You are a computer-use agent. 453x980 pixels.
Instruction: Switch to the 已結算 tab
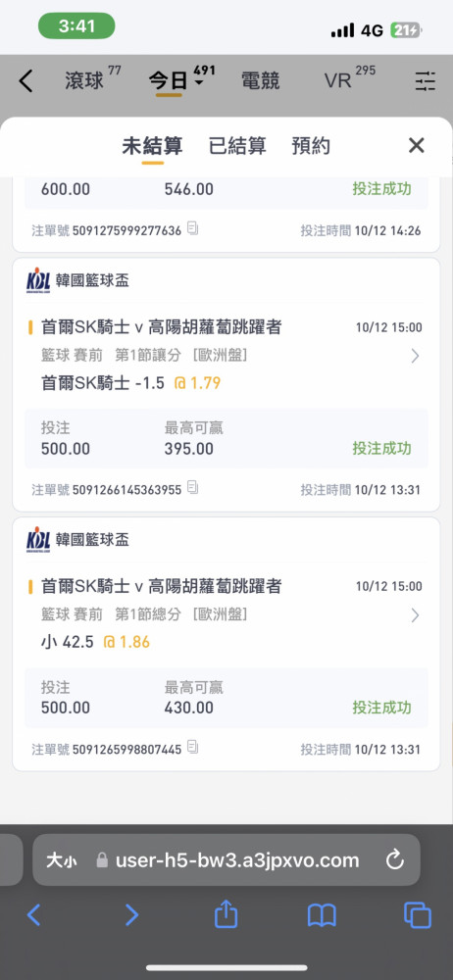click(x=237, y=146)
